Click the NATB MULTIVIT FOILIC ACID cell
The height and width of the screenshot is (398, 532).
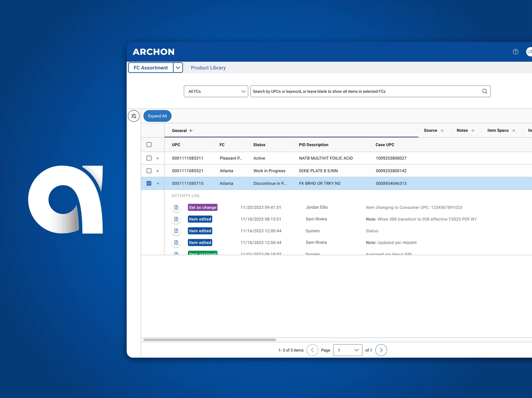326,158
